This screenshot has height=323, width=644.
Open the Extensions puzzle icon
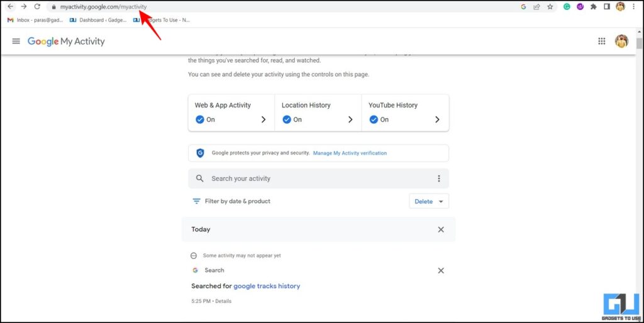[x=594, y=6]
